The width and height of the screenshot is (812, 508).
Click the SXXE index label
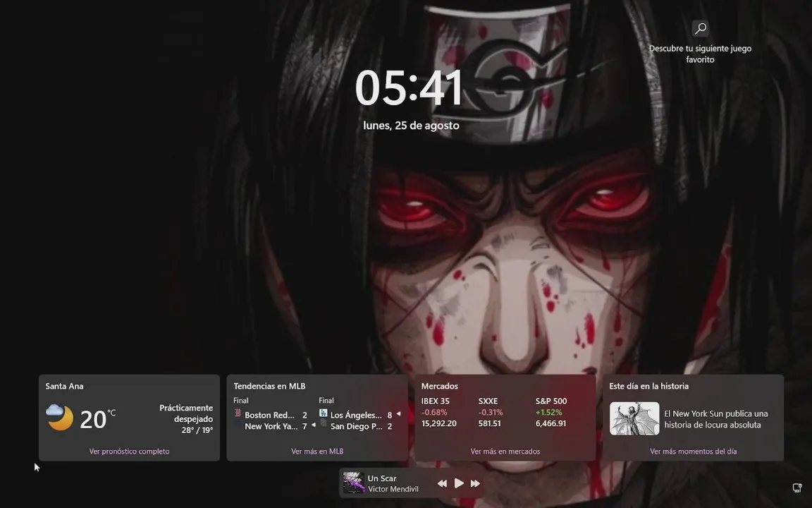click(488, 401)
